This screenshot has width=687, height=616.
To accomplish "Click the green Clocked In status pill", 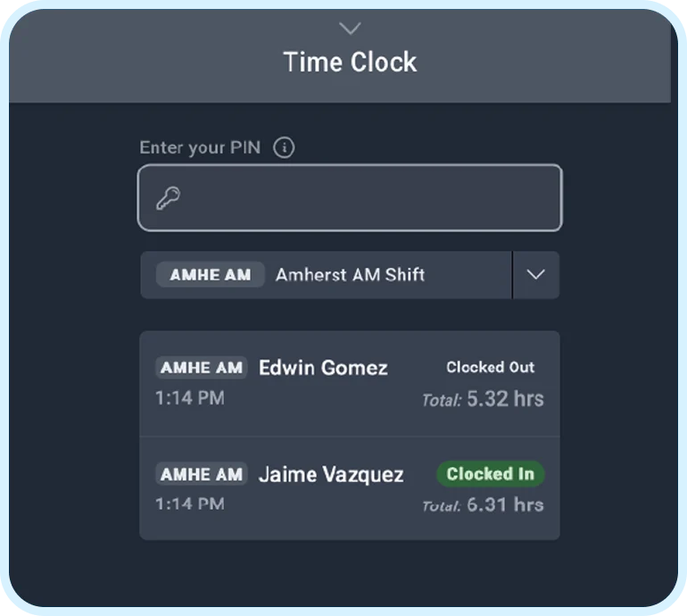I will (491, 473).
